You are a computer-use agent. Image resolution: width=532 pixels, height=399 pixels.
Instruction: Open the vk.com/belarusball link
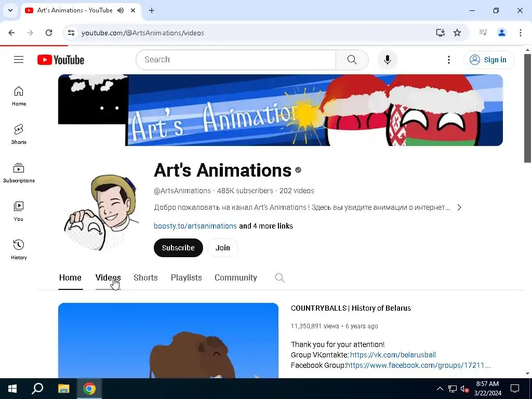tap(393, 355)
